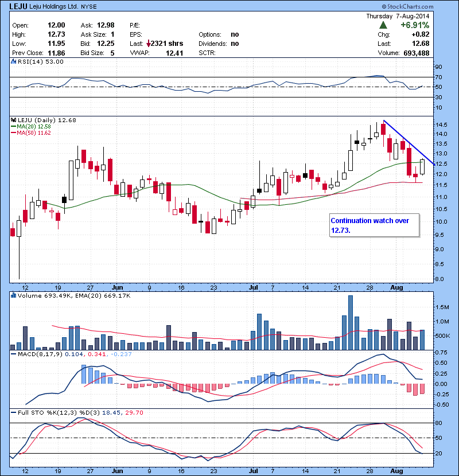Click the MACD(8,17,9) legend line marker
The width and height of the screenshot is (459, 476).
[13, 354]
